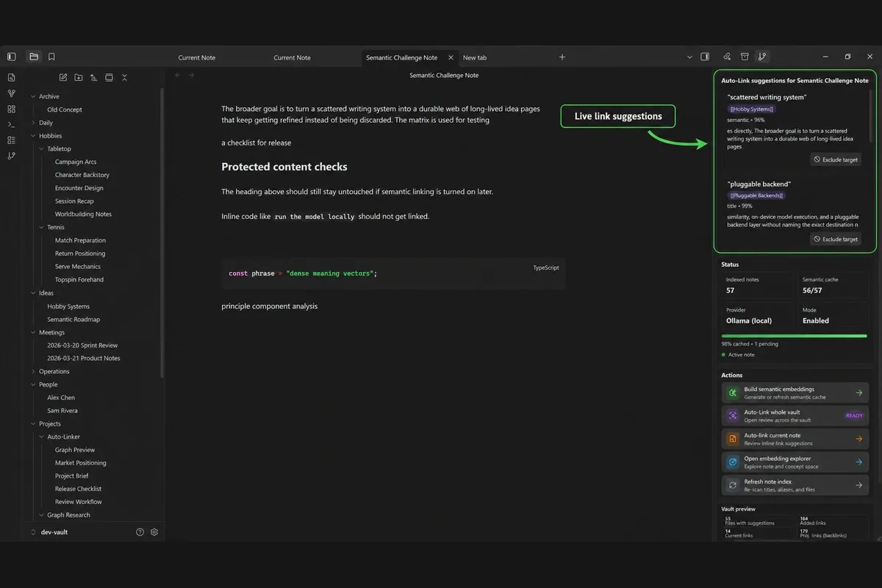Open vault settings gear icon
Viewport: 882px width, 588px height.
(154, 532)
